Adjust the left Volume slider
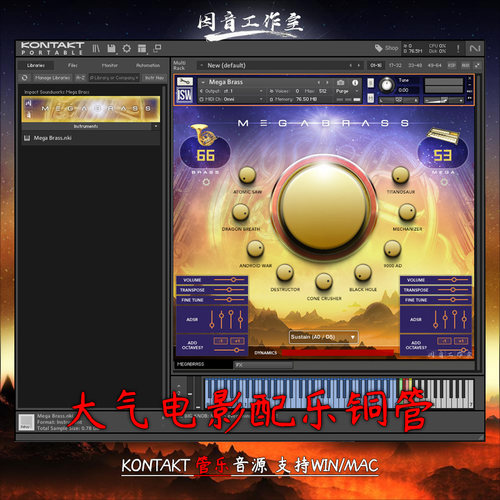 [x=229, y=280]
